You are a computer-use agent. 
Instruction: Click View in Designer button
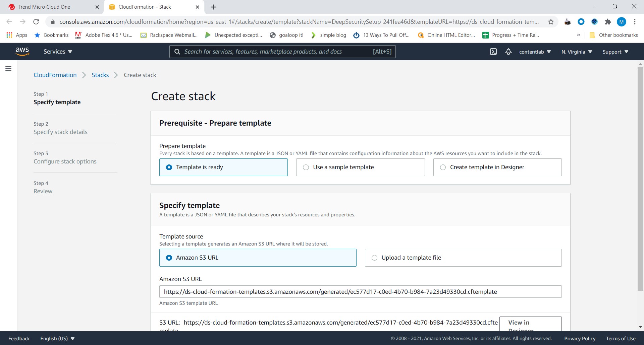pyautogui.click(x=530, y=324)
